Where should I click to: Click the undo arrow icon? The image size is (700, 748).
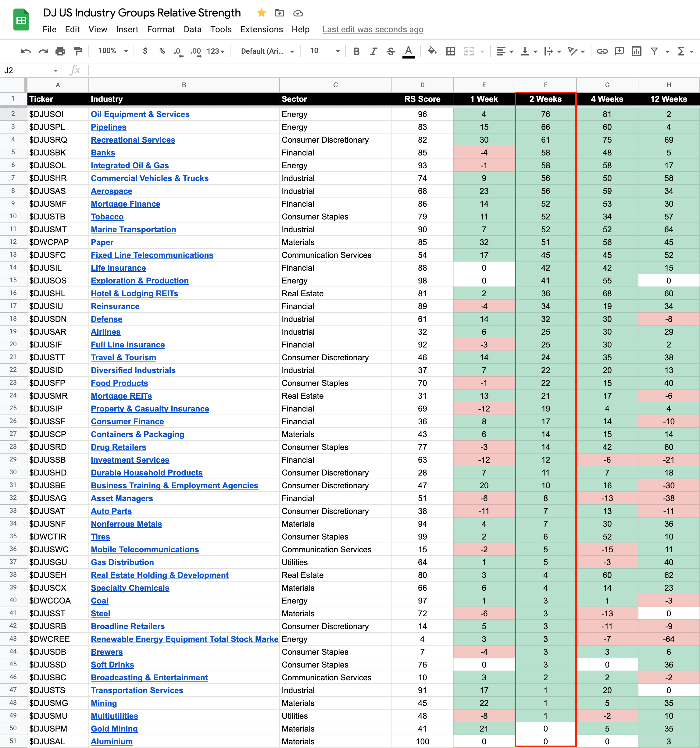point(26,51)
